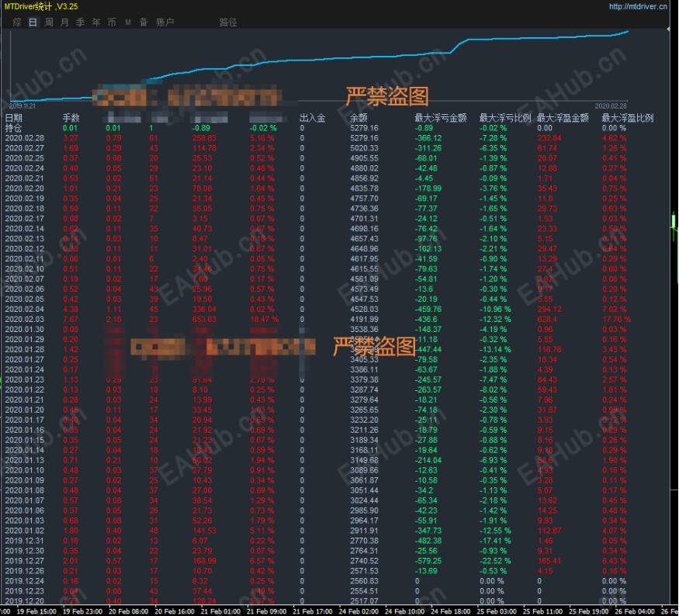Viewport: 679px width, 616px height.
Task: Open the 路径 path tab
Action: 228,22
